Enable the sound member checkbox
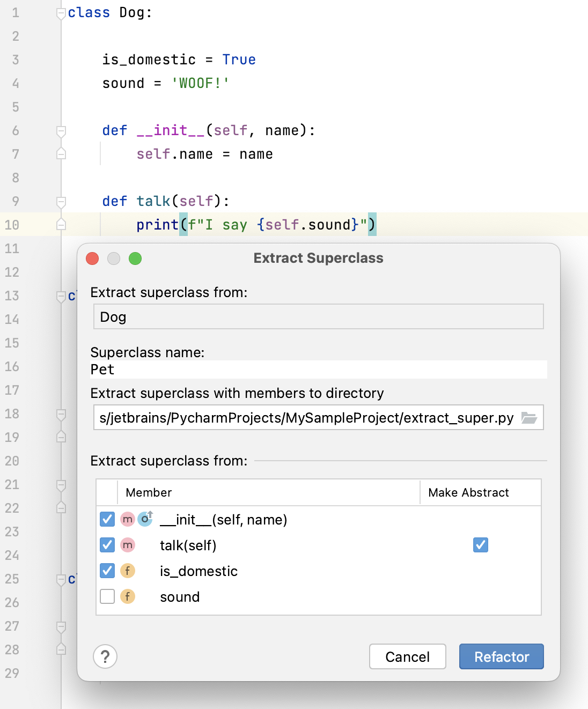The image size is (588, 709). tap(107, 596)
